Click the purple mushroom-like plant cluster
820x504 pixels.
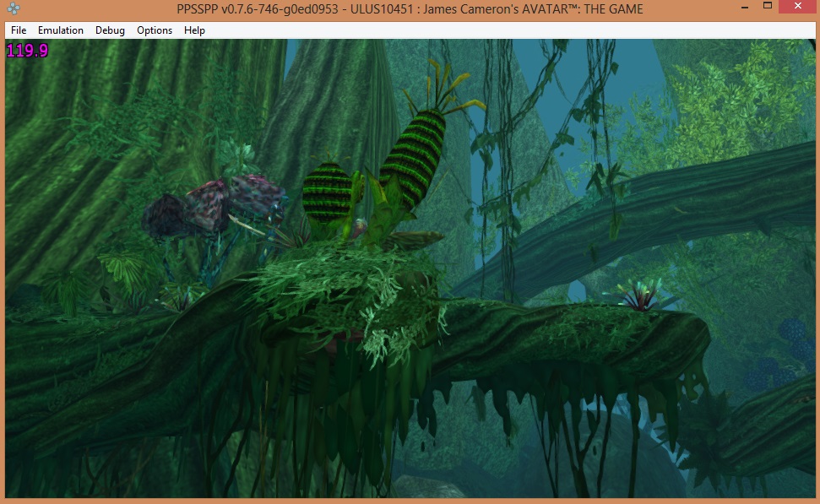coord(211,205)
